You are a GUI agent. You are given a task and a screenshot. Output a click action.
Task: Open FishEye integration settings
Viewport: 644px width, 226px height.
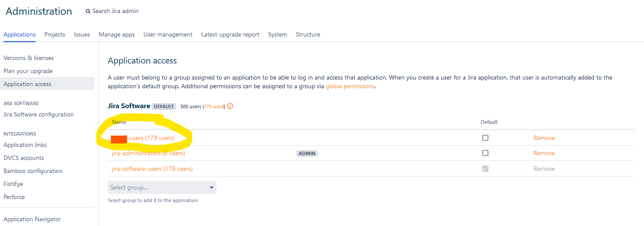coord(13,184)
